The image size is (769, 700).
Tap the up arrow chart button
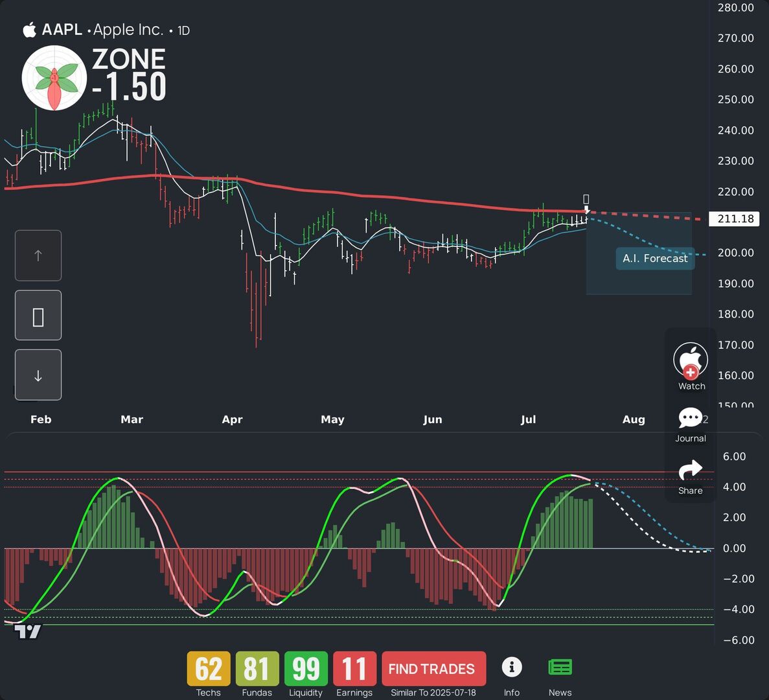38,255
